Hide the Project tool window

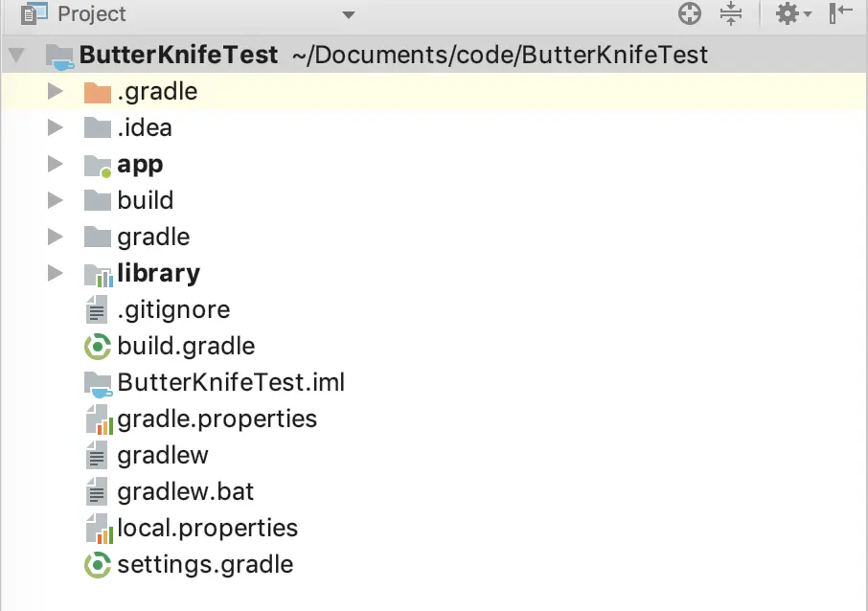[x=841, y=14]
